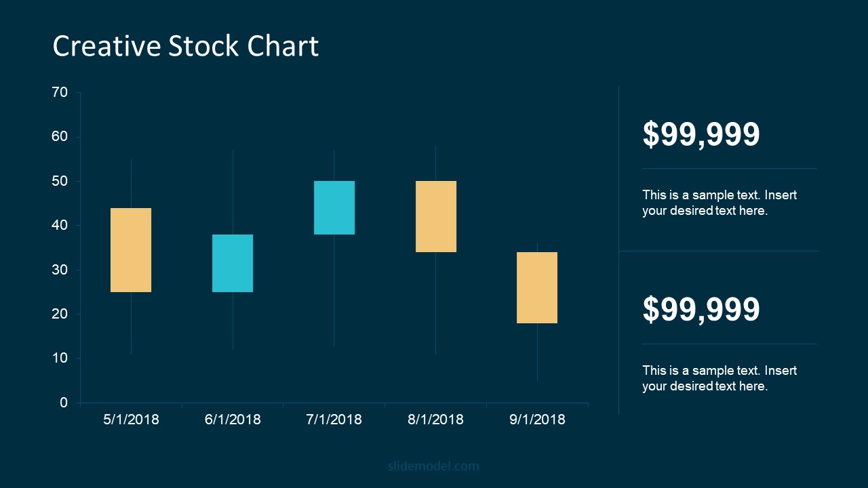Select the 8/1/2018 orange candlestick bar
Viewport: 868px width, 488px height.
pos(435,216)
